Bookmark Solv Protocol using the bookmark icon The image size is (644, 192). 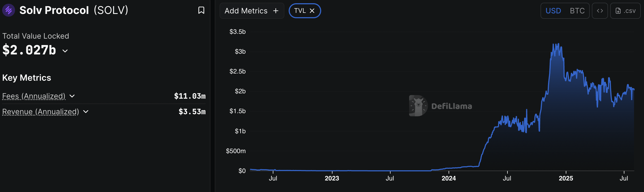201,10
